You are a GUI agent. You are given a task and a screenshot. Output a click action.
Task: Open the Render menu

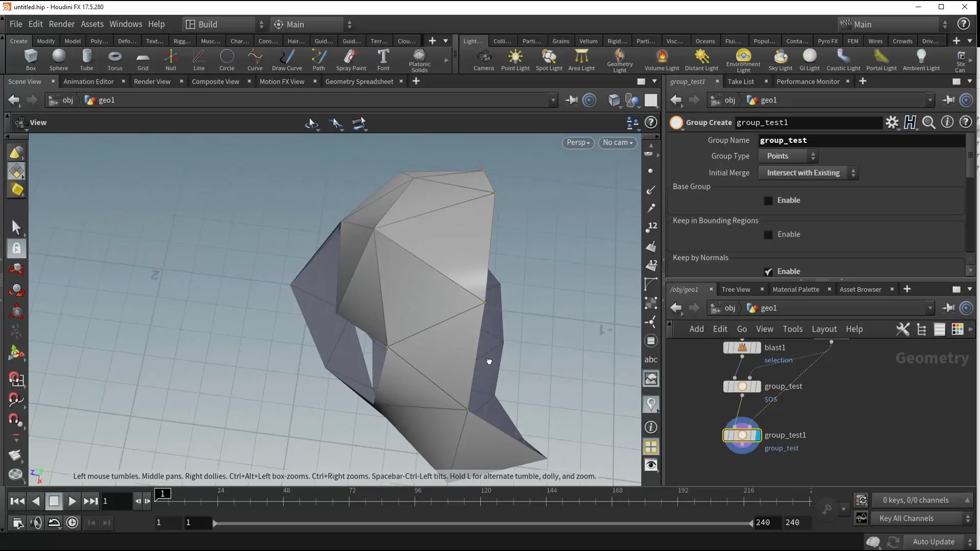[61, 24]
